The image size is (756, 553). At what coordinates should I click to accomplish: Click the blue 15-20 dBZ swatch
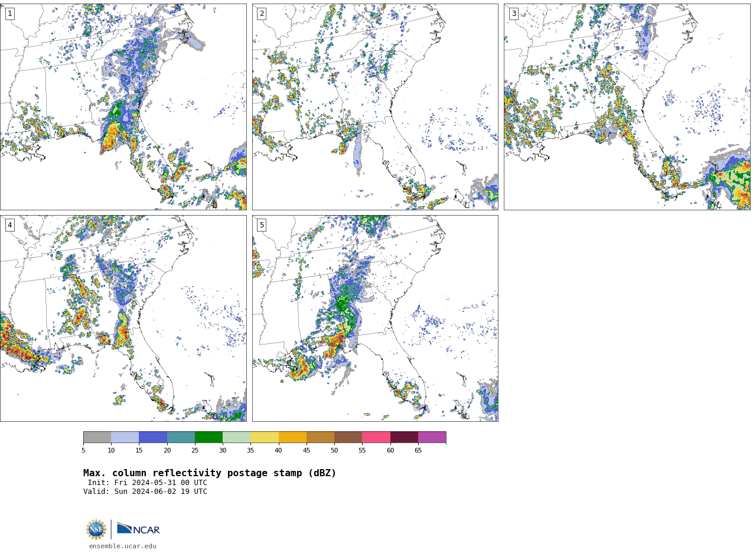click(153, 437)
